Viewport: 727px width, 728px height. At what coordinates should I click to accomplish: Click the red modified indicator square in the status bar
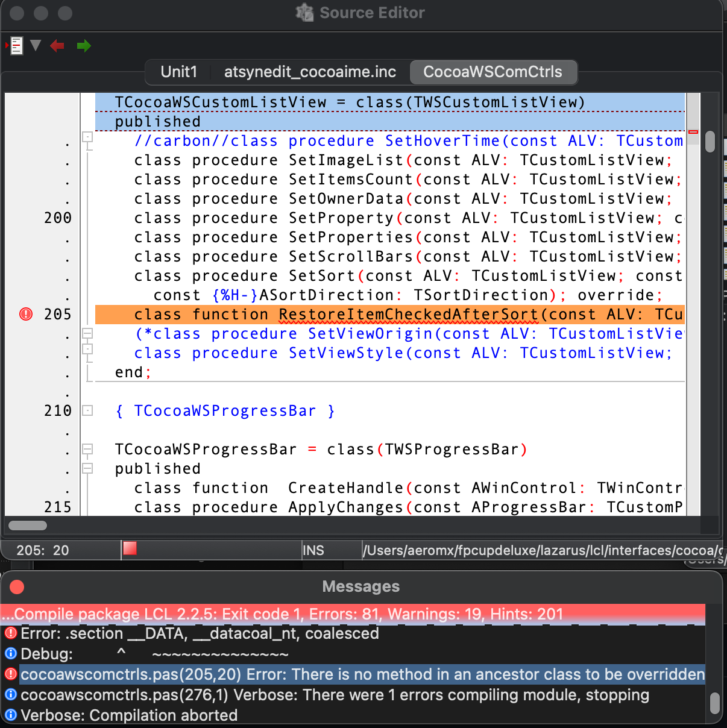point(129,550)
